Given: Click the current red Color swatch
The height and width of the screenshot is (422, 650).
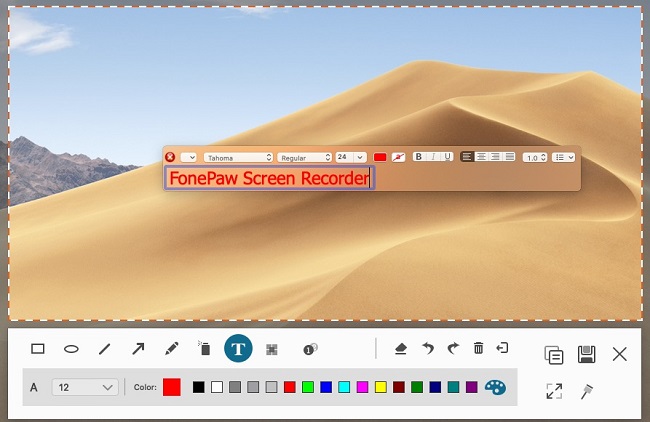Looking at the screenshot, I should pos(172,387).
